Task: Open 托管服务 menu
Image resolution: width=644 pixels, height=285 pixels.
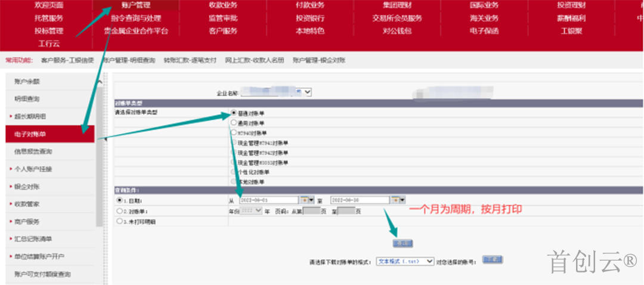Action: pyautogui.click(x=49, y=18)
